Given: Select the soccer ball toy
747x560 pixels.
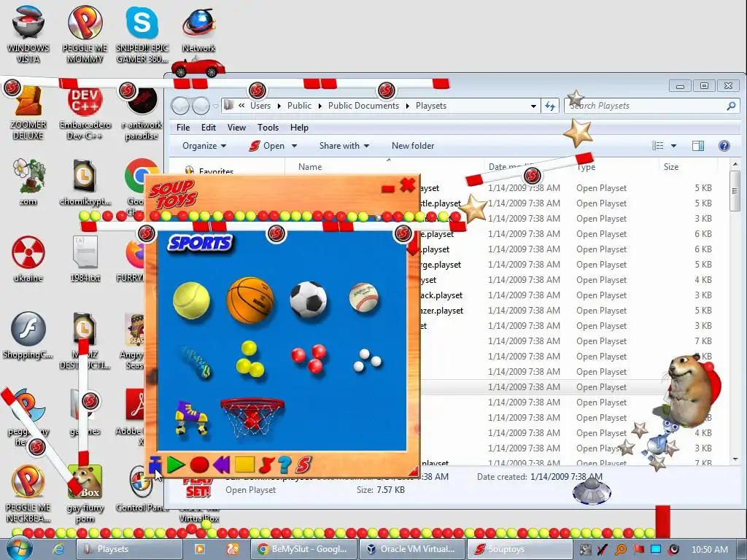Looking at the screenshot, I should click(309, 300).
